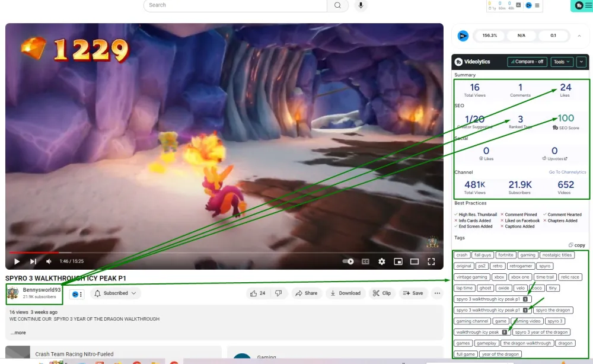Open the vidIQ hamburger menu in the top toolbar
This screenshot has height=364, width=593.
(x=537, y=5)
